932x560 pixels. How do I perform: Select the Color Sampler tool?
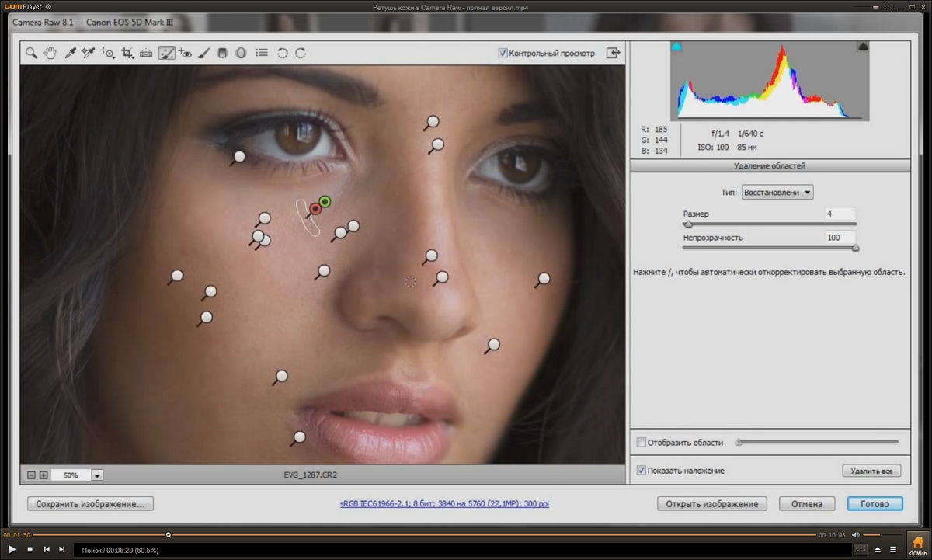[x=88, y=53]
